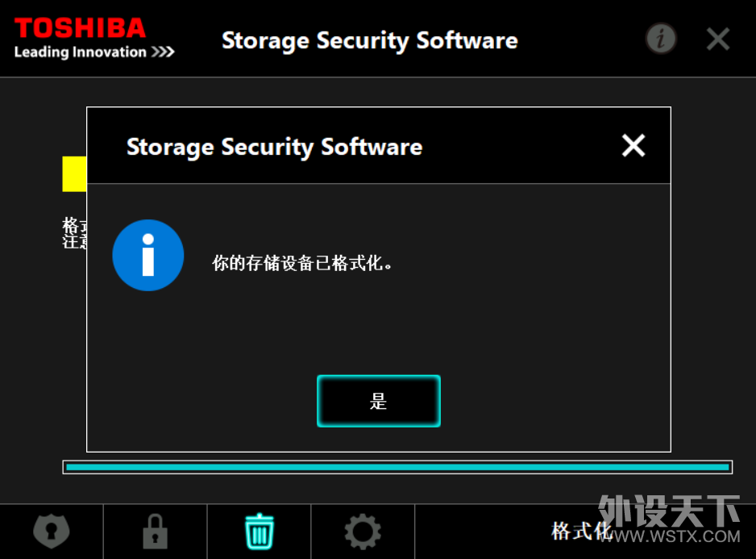This screenshot has width=756, height=559.
Task: Click the main header title text
Action: pos(370,40)
